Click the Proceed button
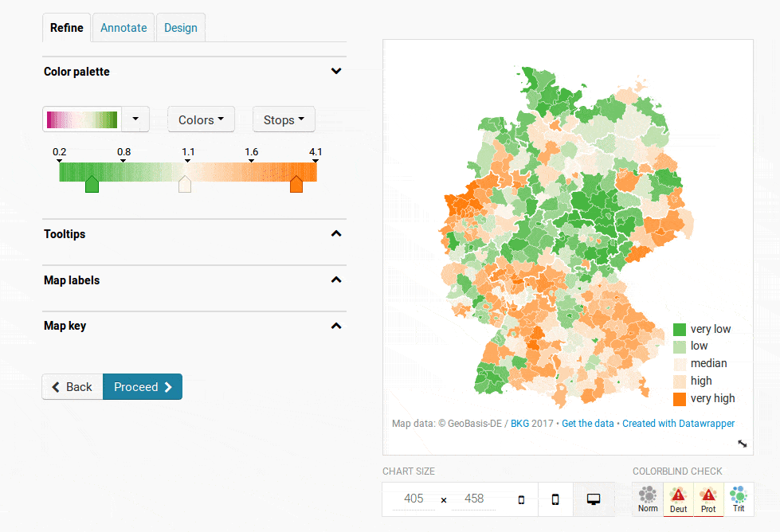The height and width of the screenshot is (532, 780). 143,387
